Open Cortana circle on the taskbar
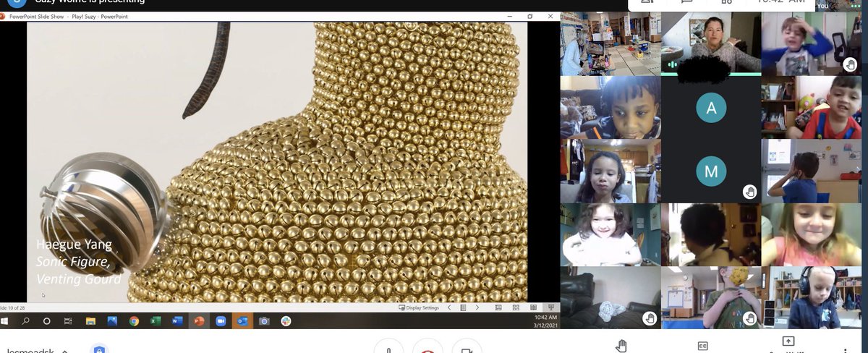 click(47, 320)
